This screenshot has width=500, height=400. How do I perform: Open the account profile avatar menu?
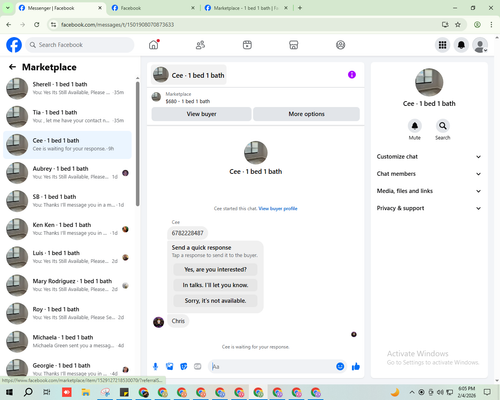click(x=480, y=45)
